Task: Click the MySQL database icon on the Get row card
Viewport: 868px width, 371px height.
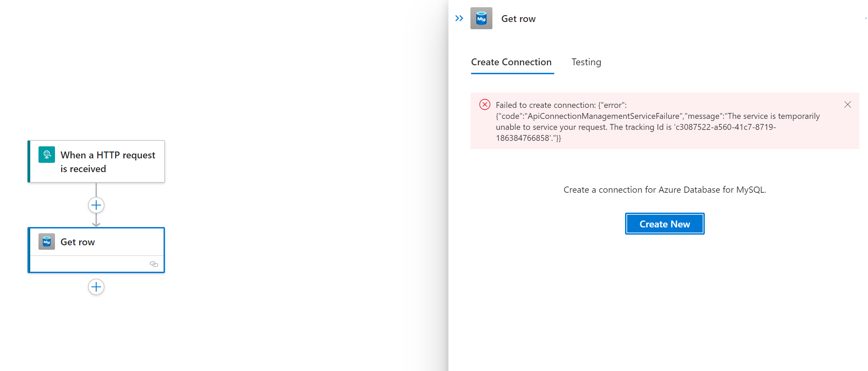Action: click(46, 241)
